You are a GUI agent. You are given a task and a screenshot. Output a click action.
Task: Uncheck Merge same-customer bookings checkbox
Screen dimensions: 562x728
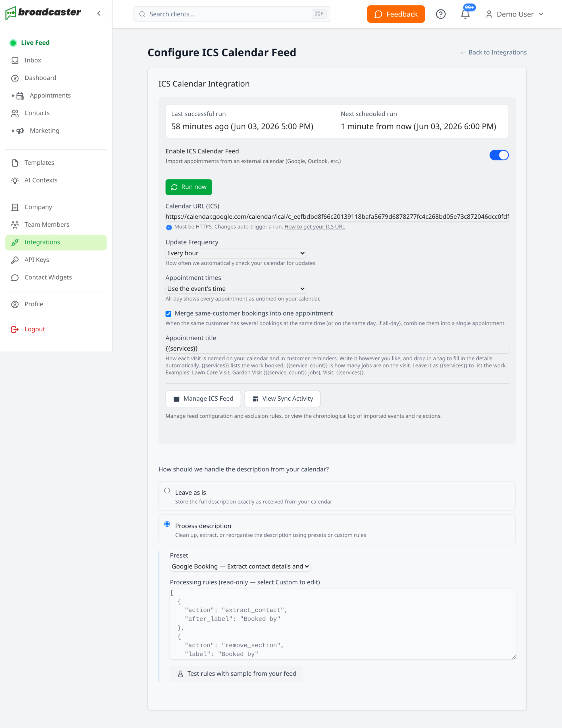pos(168,314)
